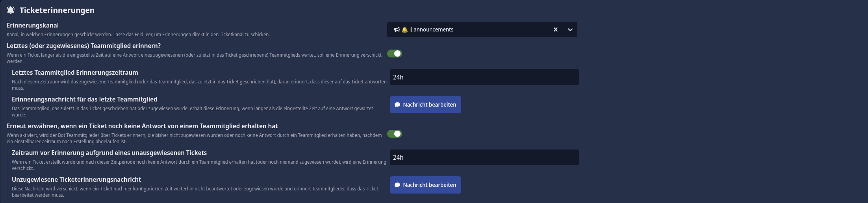
Task: Click the bell icon beside Ticketerinnerungen heading
Action: coord(11,10)
